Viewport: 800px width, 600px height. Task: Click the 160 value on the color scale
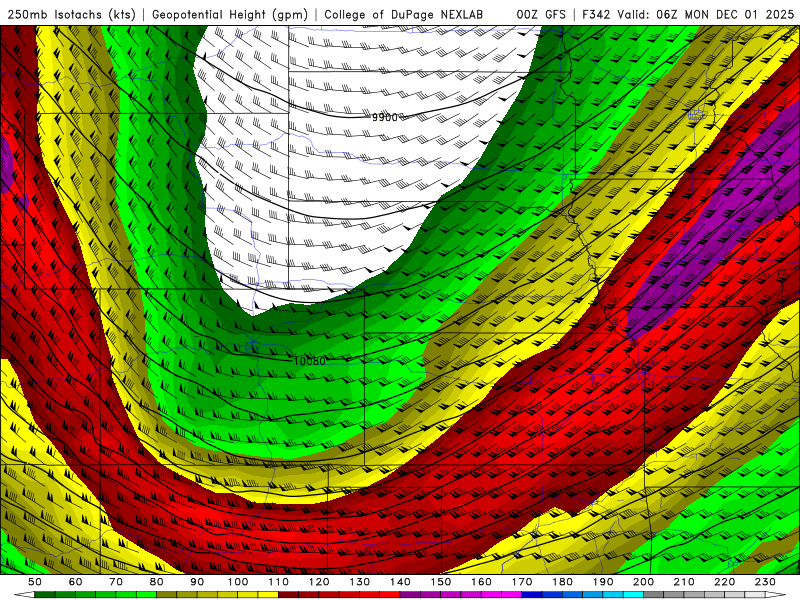481,582
